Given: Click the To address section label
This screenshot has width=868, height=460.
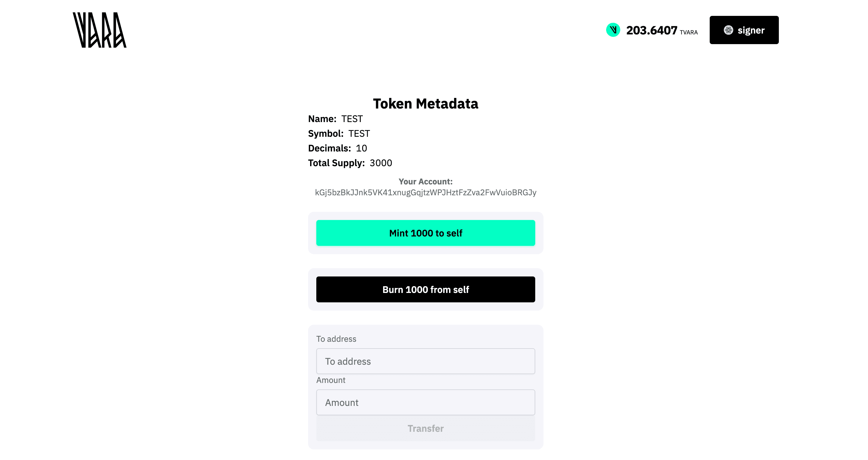Looking at the screenshot, I should tap(336, 339).
